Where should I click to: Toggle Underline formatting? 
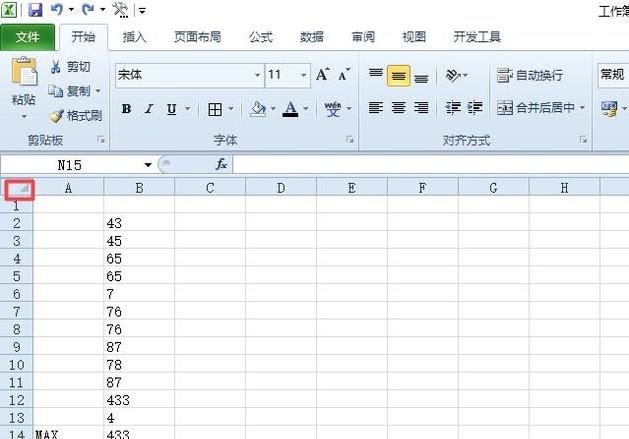(172, 109)
